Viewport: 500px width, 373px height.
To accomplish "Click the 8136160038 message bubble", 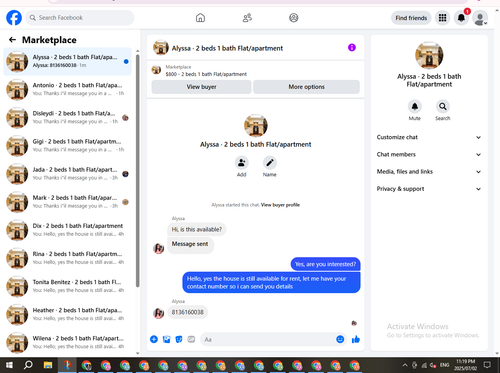I will [187, 312].
